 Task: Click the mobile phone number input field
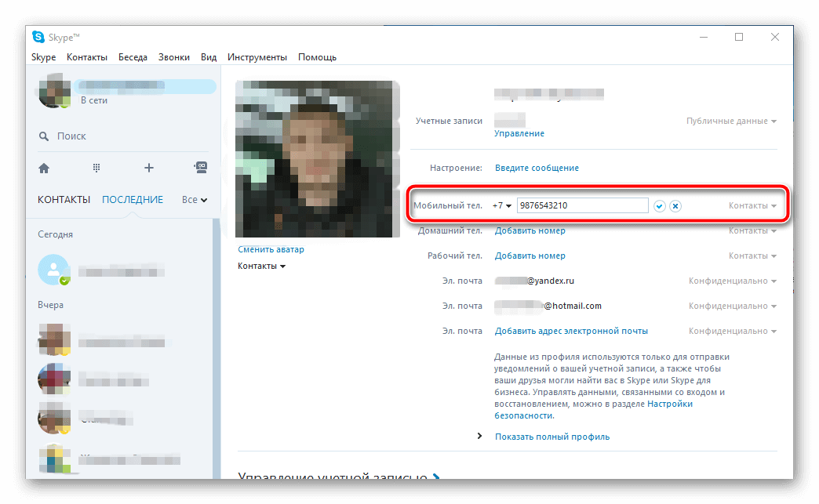(x=582, y=206)
